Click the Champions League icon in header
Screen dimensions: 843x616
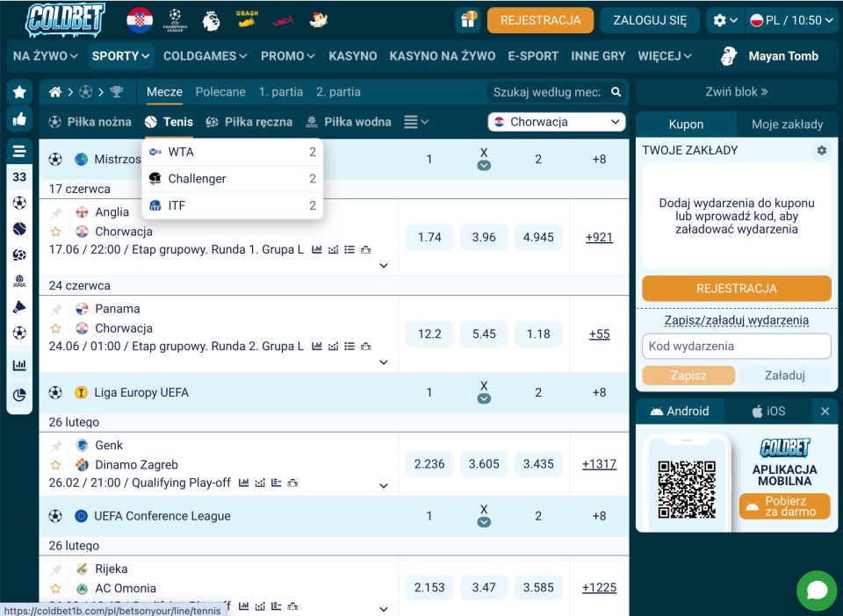point(175,20)
